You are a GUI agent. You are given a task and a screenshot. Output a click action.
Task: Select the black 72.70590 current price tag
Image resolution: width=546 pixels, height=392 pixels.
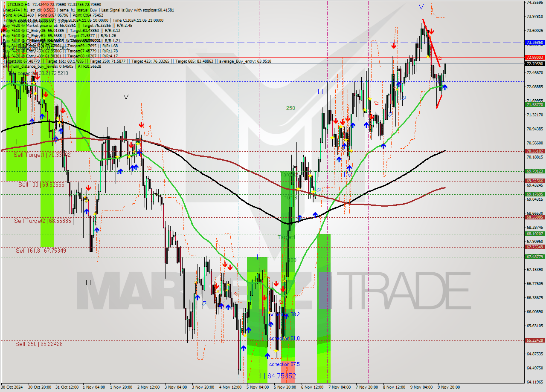coord(534,63)
